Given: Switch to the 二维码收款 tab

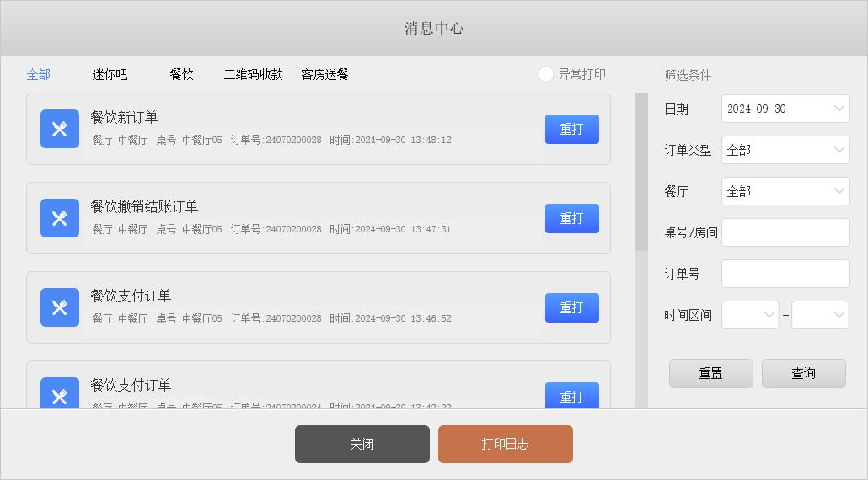Looking at the screenshot, I should tap(253, 74).
